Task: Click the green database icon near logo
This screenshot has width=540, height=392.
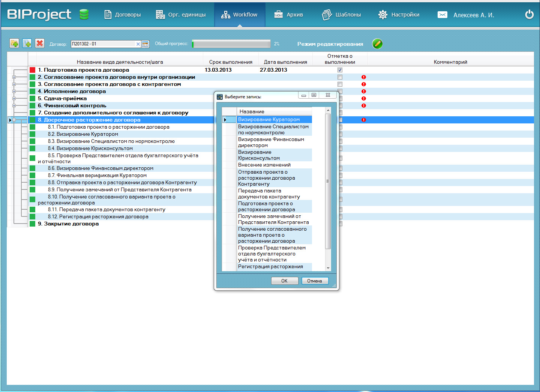Action: point(84,15)
